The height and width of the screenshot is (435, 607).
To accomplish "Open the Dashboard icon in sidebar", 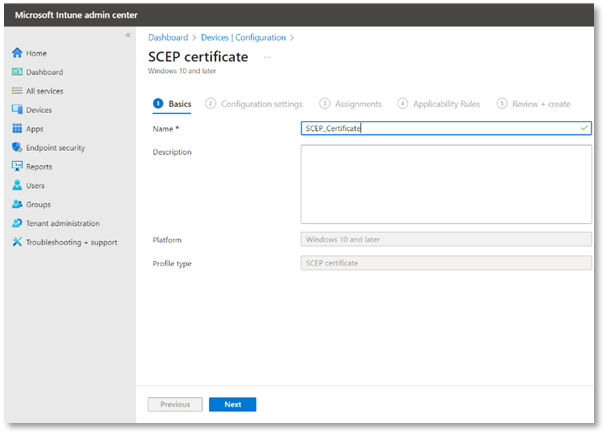I will tap(17, 72).
